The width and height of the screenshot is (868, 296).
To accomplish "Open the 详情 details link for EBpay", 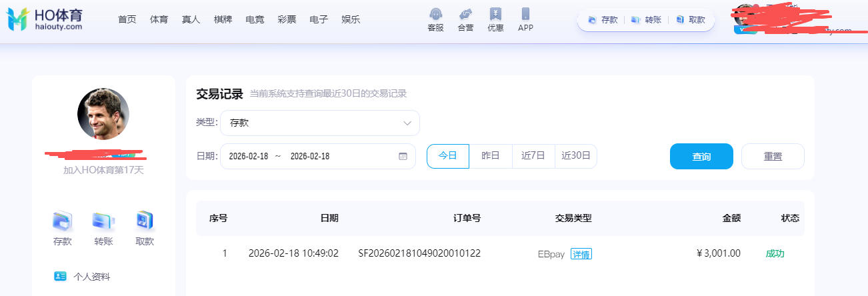I will pos(581,254).
